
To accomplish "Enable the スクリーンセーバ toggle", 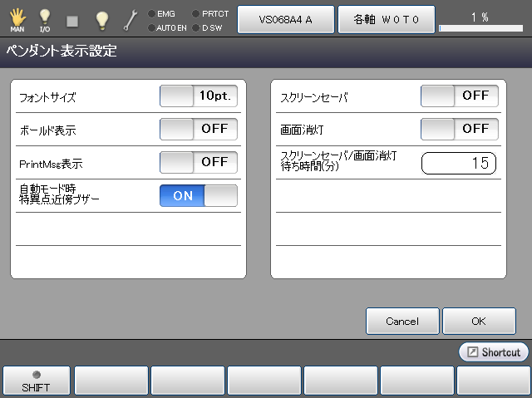I will click(460, 96).
